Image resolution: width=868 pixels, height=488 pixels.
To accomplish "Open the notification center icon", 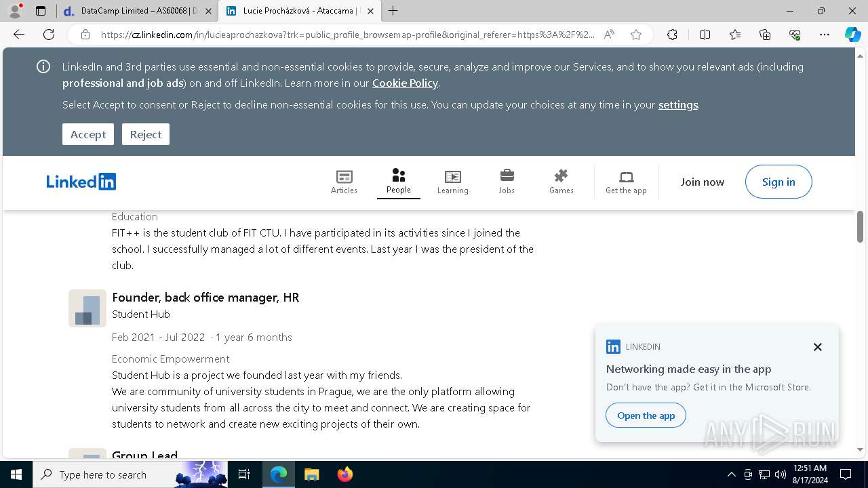I will tap(846, 474).
